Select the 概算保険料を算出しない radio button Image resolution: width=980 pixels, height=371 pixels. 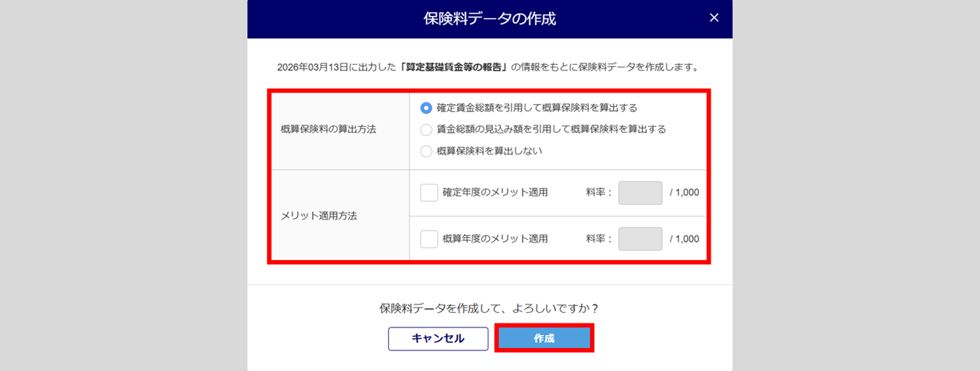coord(426,151)
